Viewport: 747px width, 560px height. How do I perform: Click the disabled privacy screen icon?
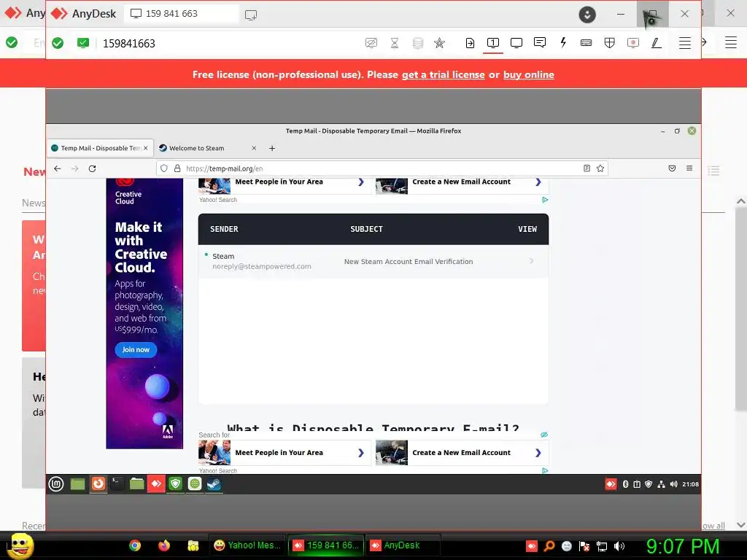click(x=371, y=43)
